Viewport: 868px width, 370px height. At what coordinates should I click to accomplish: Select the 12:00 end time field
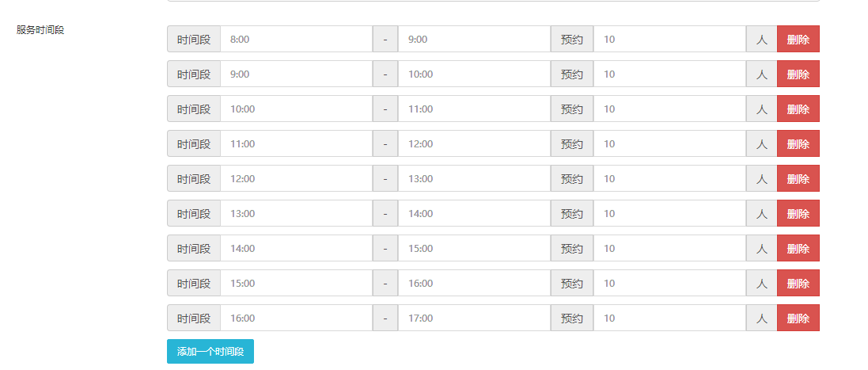[x=473, y=143]
